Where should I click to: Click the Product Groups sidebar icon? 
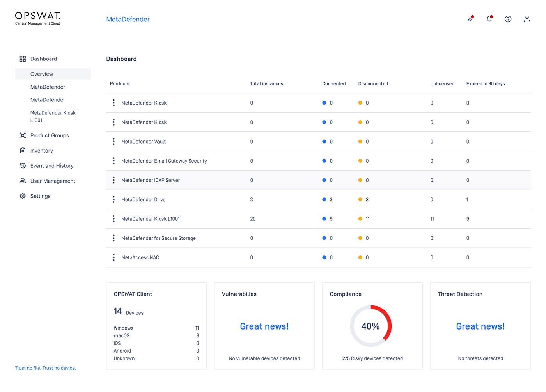(x=23, y=135)
